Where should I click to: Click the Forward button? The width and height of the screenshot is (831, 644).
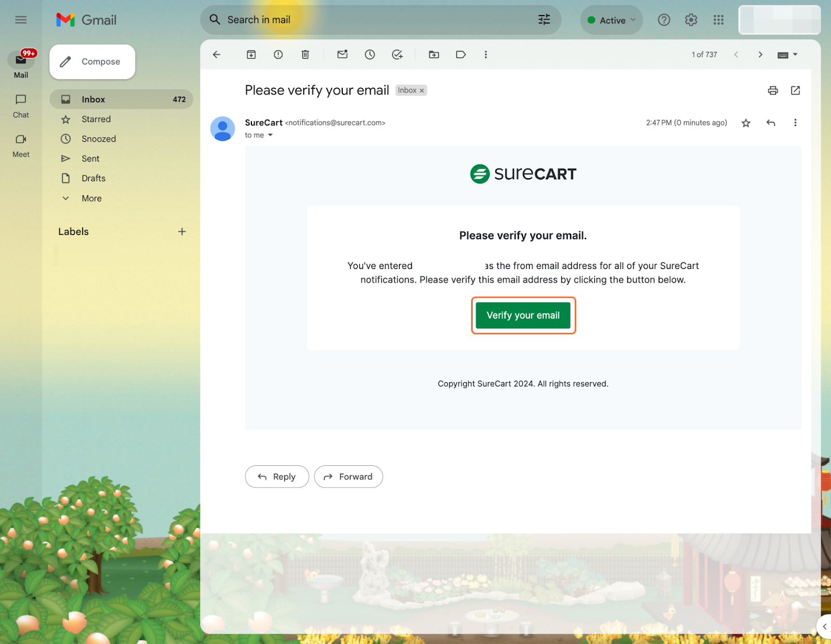pyautogui.click(x=349, y=477)
